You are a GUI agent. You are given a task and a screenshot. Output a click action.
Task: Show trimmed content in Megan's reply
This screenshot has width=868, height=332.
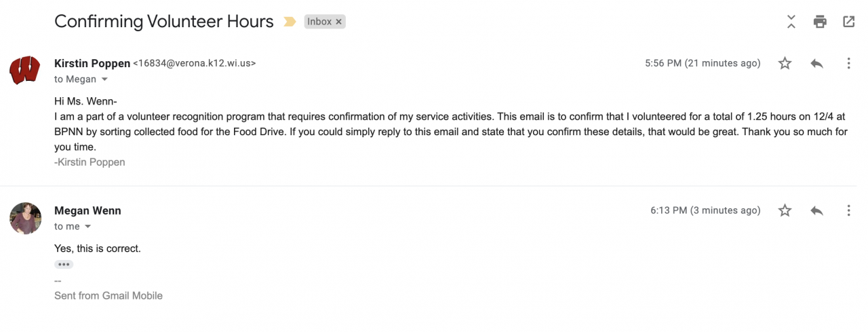pyautogui.click(x=64, y=264)
